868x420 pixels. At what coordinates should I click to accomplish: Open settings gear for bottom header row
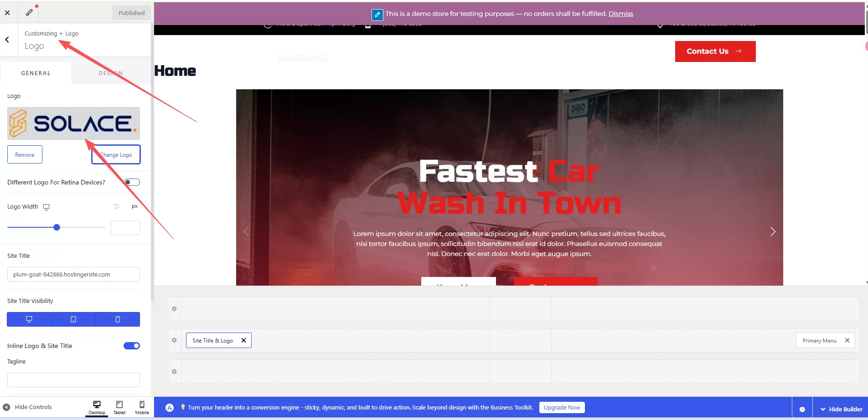(174, 372)
